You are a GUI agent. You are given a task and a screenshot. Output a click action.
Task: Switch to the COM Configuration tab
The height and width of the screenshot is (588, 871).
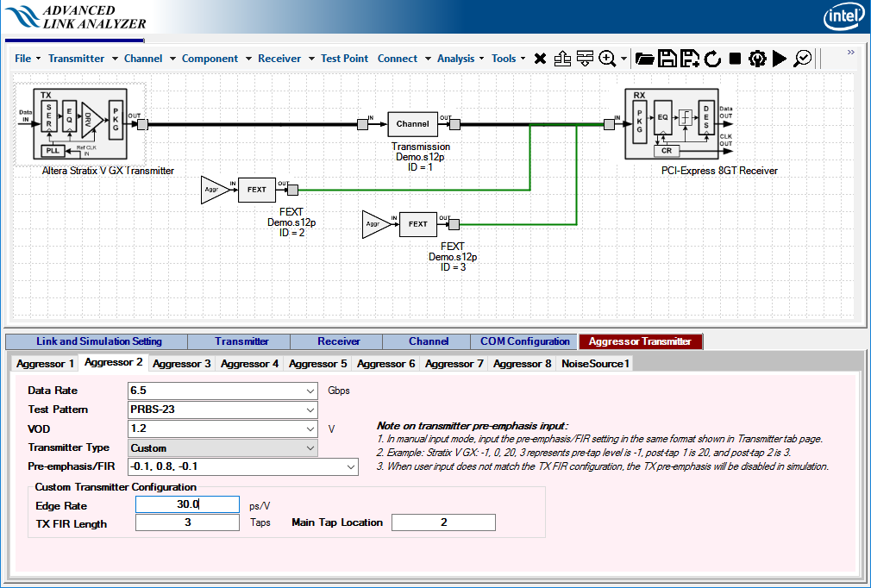click(524, 341)
